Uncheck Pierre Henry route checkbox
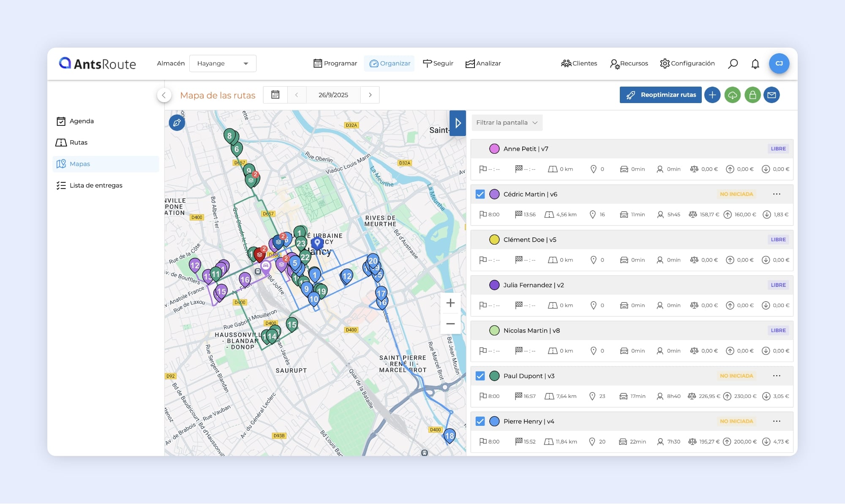 point(480,421)
